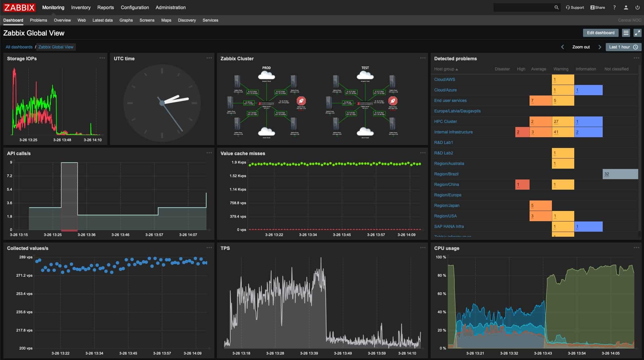The image size is (644, 360).
Task: Open the Internal infrastructure host group link
Action: coord(453,132)
